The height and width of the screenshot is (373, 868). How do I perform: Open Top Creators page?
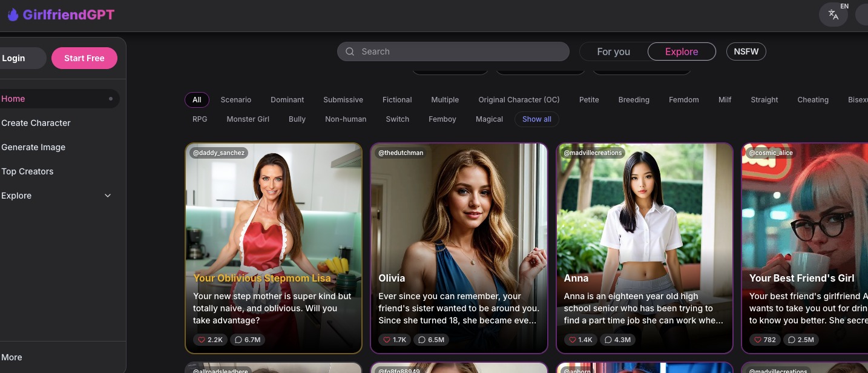[27, 171]
